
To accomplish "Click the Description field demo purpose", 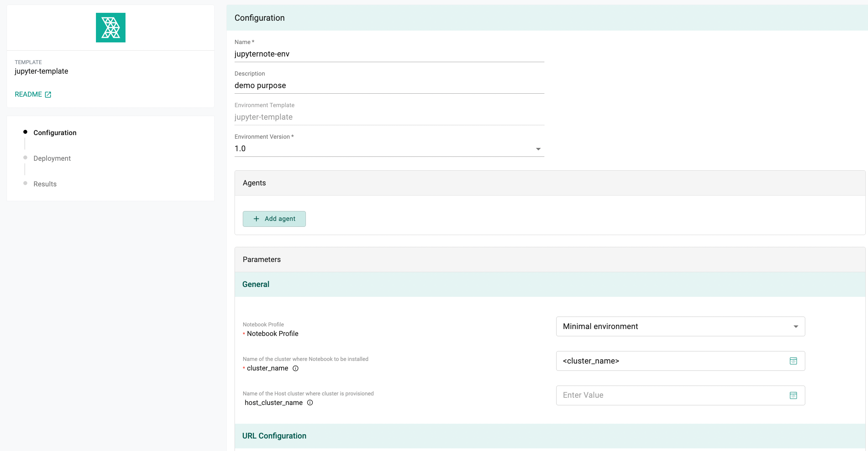I will [389, 85].
